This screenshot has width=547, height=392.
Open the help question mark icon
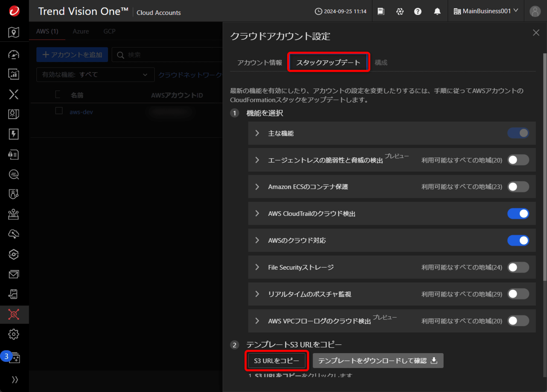point(418,11)
